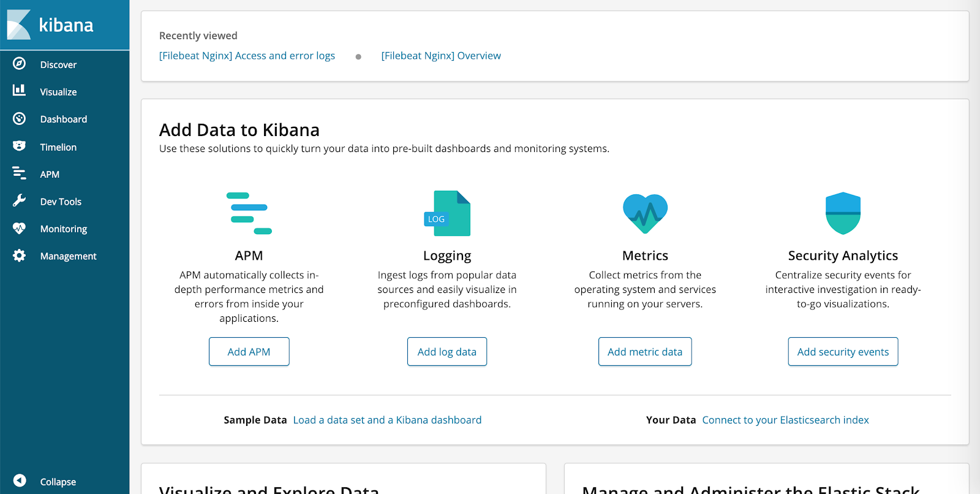Click the Monitoring heartbeat icon
Viewport: 980px width, 494px height.
(x=20, y=228)
